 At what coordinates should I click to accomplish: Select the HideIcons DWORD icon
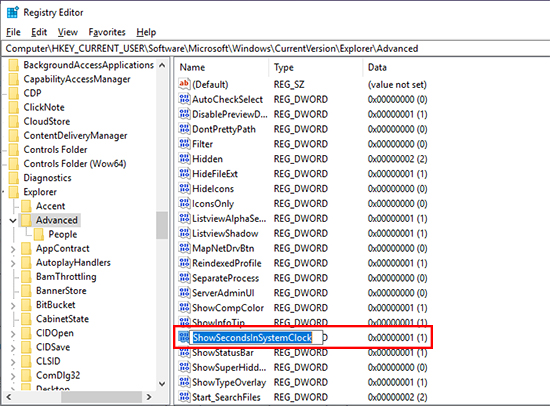click(x=184, y=189)
